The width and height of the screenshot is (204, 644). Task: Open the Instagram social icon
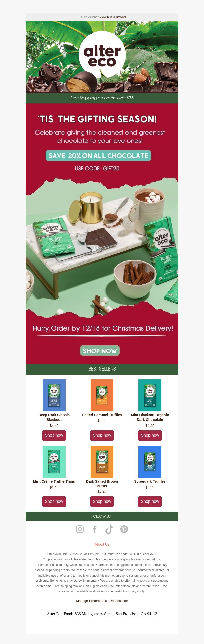[80, 529]
